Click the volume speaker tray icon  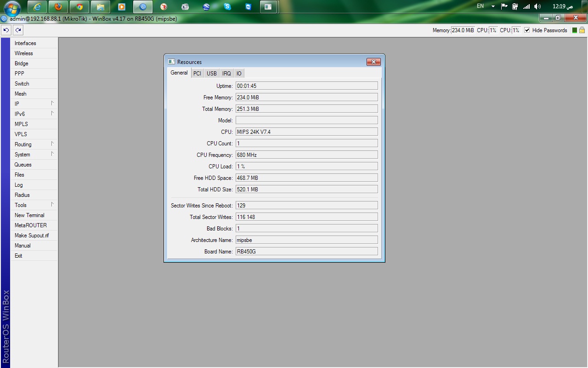point(537,6)
